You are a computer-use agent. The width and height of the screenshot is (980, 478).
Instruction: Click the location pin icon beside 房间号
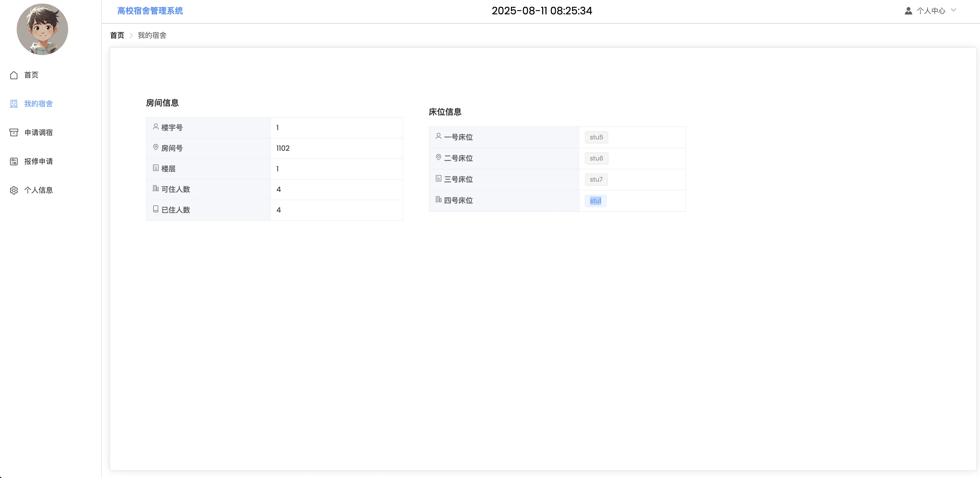click(156, 147)
